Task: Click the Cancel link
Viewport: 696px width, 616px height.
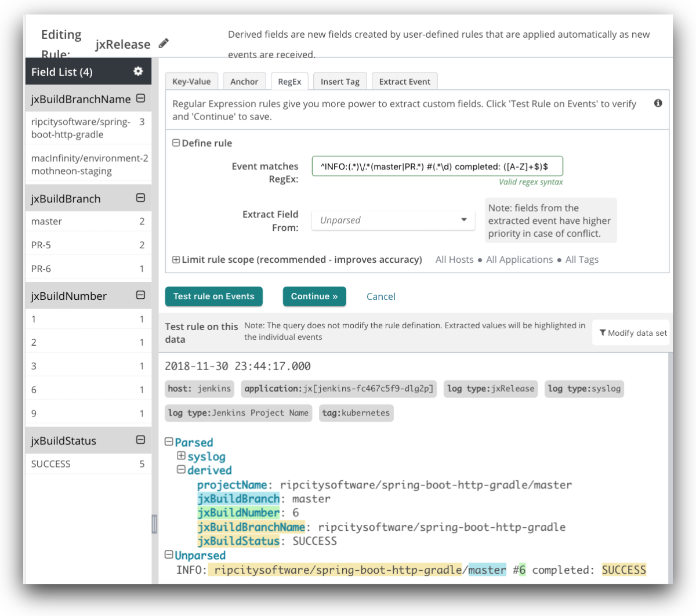Action: 380,296
